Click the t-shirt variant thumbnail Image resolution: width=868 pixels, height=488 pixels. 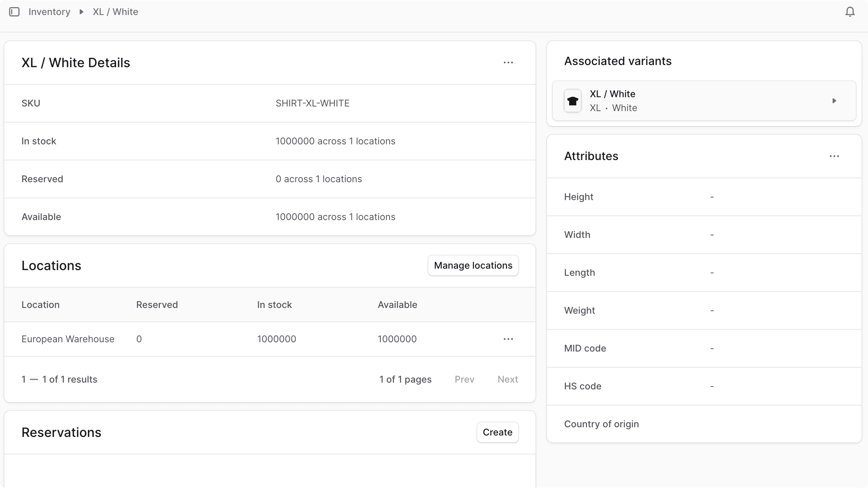[x=573, y=101]
